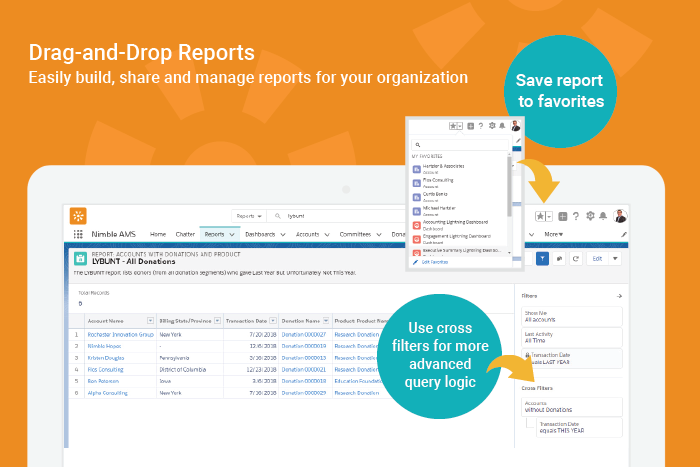
Task: Open Hartzler & Associates favorite
Action: point(459,169)
